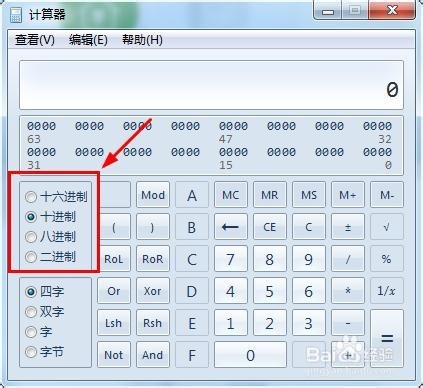Clear entry with the CE button

270,227
